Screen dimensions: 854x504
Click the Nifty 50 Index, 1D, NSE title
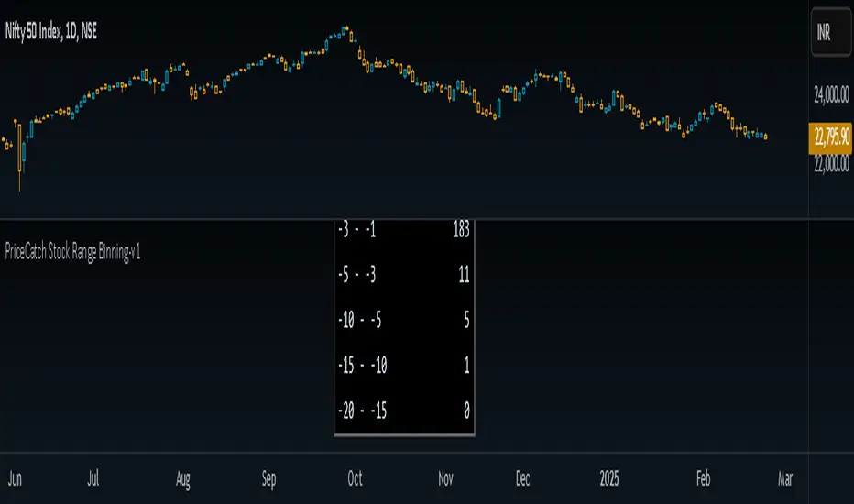point(51,31)
